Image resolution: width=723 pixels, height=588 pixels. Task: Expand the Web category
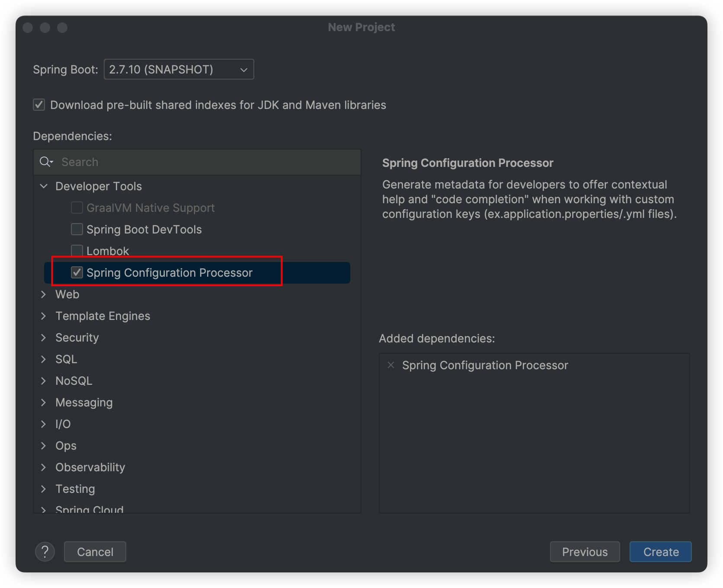point(43,294)
